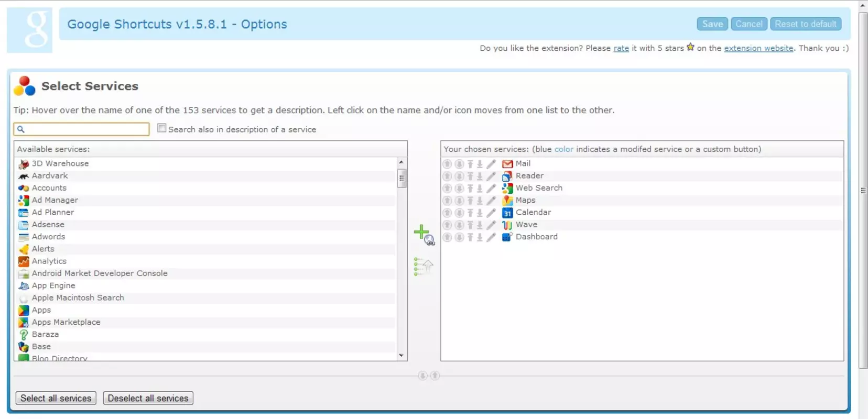Edit the Reader service entry
The image size is (868, 419).
491,176
